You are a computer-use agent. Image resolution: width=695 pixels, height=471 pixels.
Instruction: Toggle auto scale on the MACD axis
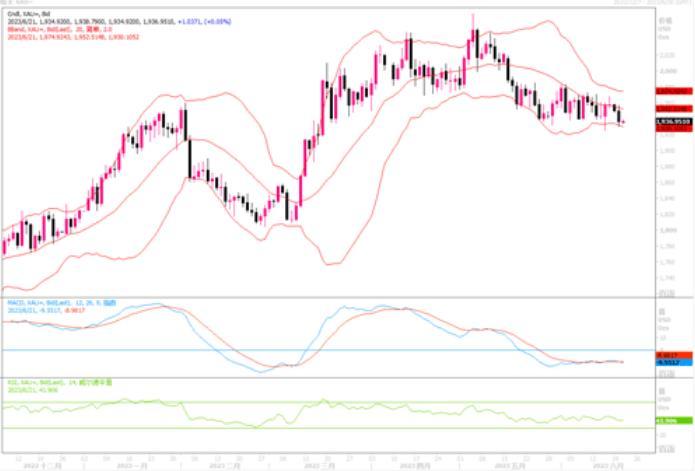coord(667,370)
